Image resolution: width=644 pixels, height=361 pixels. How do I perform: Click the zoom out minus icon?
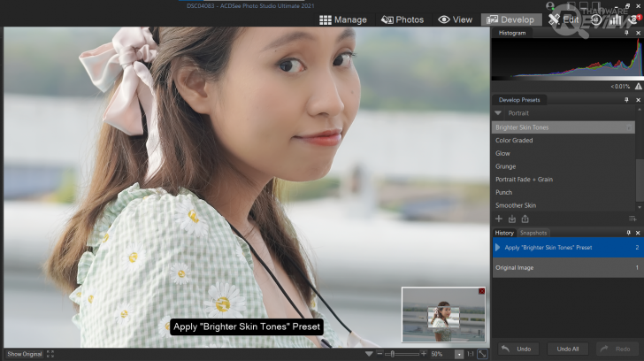379,354
